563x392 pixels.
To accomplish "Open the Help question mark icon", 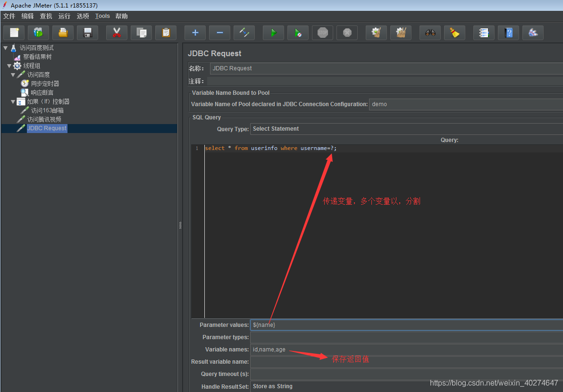I will pyautogui.click(x=508, y=33).
